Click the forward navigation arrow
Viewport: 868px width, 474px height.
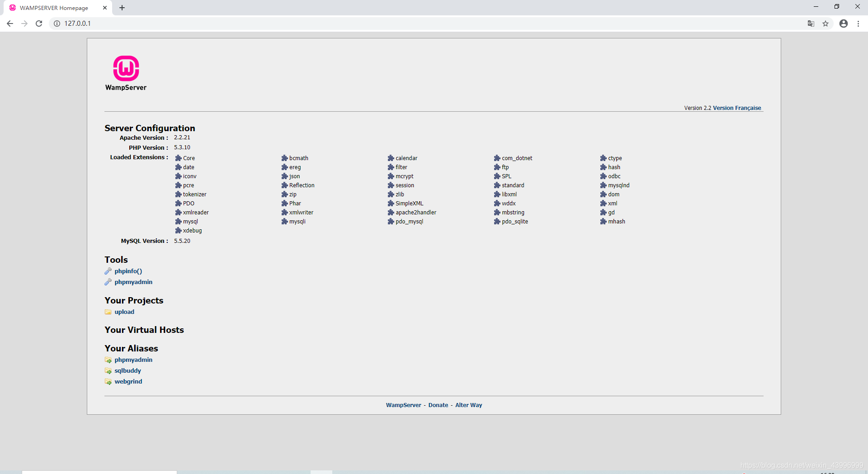24,24
